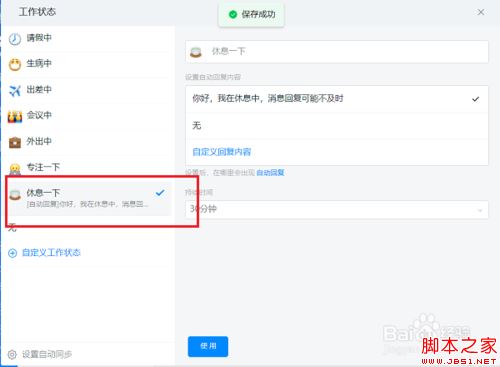Viewport: 500px width, 367px height.
Task: Click the sick face icon beside 生病中
Action: tap(15, 64)
